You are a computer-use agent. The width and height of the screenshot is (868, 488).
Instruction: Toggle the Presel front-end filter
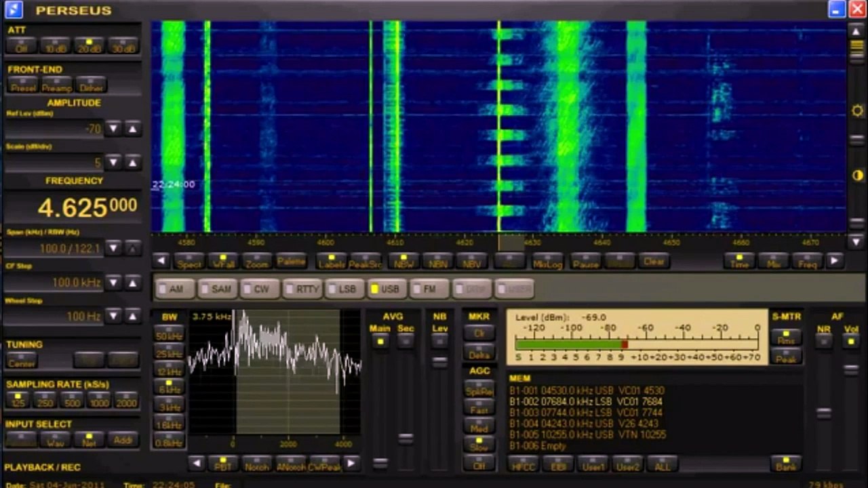pyautogui.click(x=23, y=86)
